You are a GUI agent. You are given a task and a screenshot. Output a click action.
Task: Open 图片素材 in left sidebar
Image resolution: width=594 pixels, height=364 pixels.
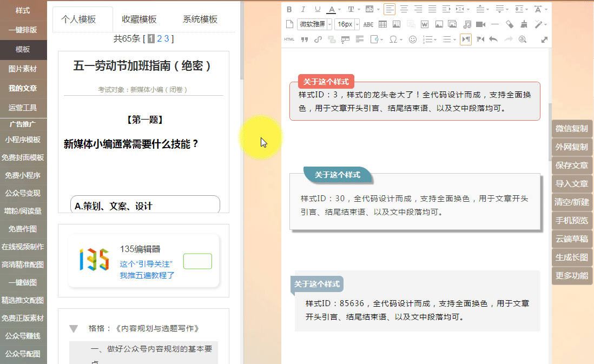point(23,69)
